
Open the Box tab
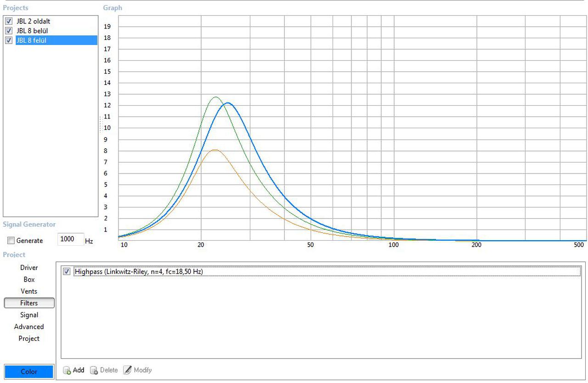pyautogui.click(x=29, y=279)
